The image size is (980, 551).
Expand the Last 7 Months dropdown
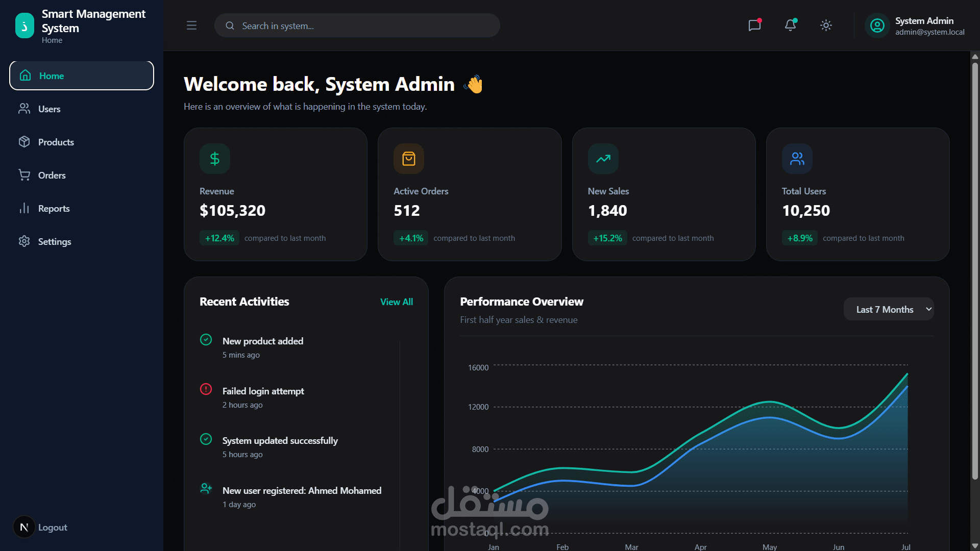pyautogui.click(x=888, y=309)
